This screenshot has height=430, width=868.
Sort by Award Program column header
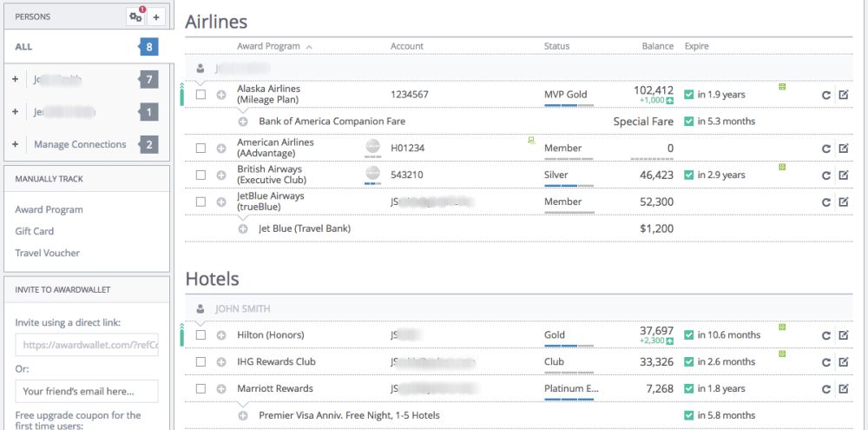pyautogui.click(x=268, y=46)
